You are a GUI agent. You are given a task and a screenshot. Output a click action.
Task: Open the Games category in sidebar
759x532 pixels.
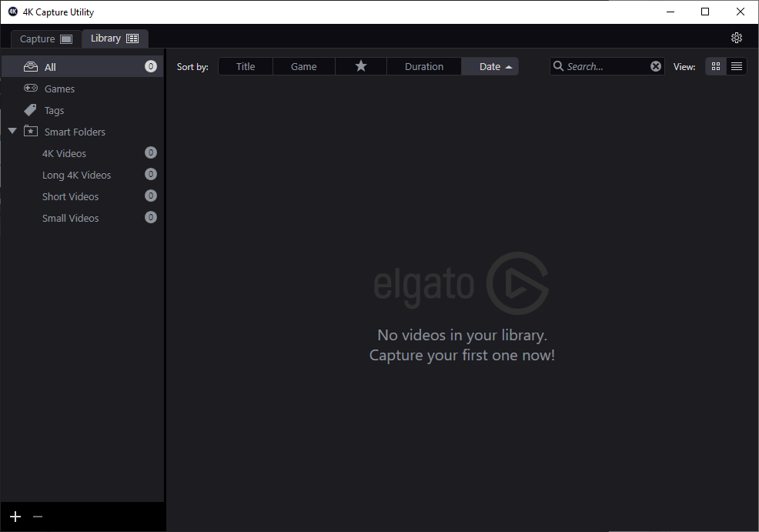[82, 89]
